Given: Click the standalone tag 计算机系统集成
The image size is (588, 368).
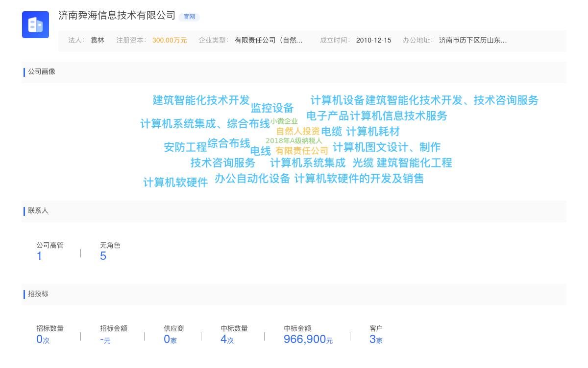Looking at the screenshot, I should pos(308,163).
